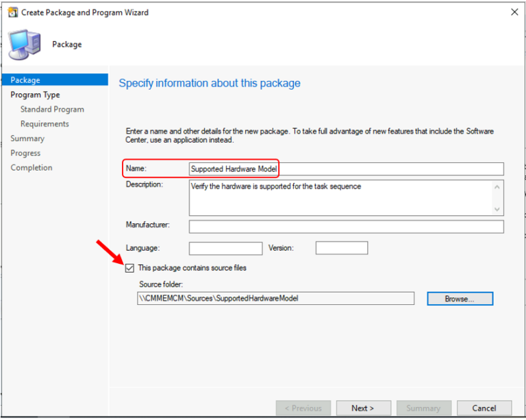Image resolution: width=526 pixels, height=420 pixels.
Task: Select the Package step in sidebar
Action: [25, 80]
